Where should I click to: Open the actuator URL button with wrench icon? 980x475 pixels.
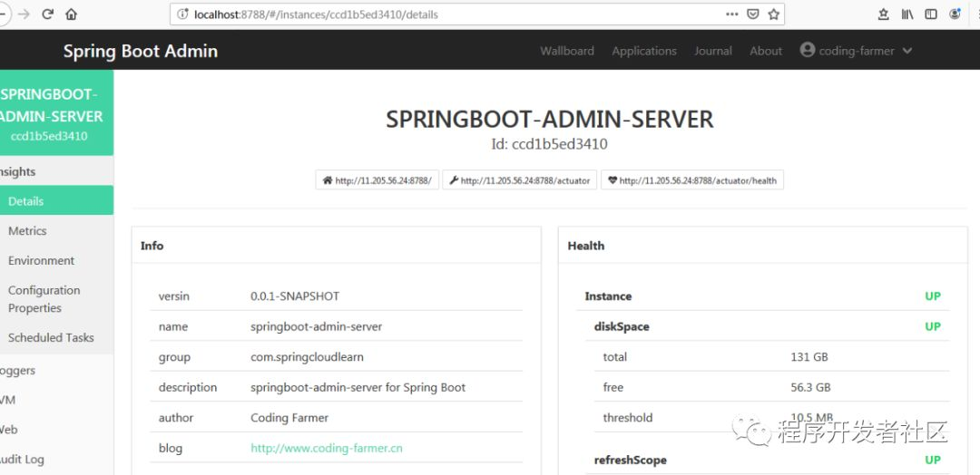coord(519,180)
